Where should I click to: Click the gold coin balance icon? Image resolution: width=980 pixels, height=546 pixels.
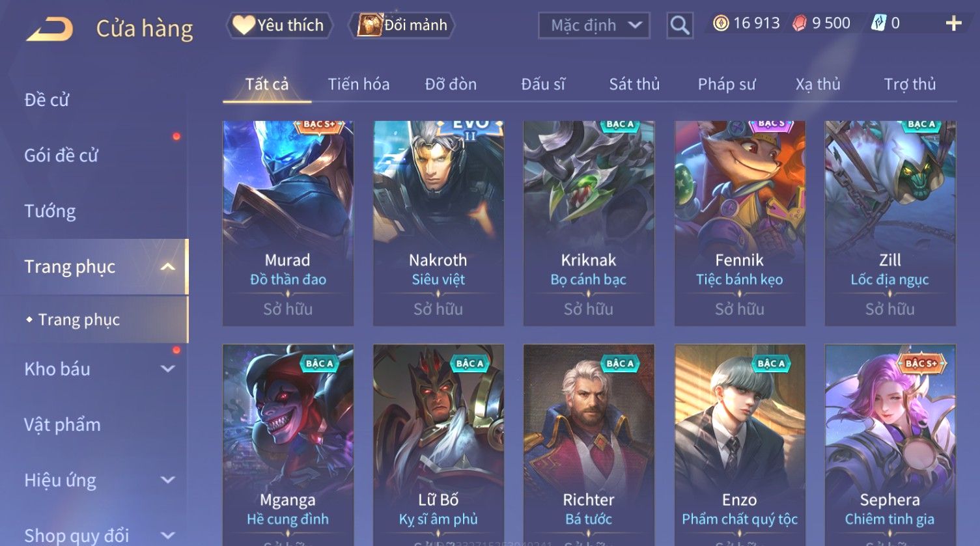720,23
